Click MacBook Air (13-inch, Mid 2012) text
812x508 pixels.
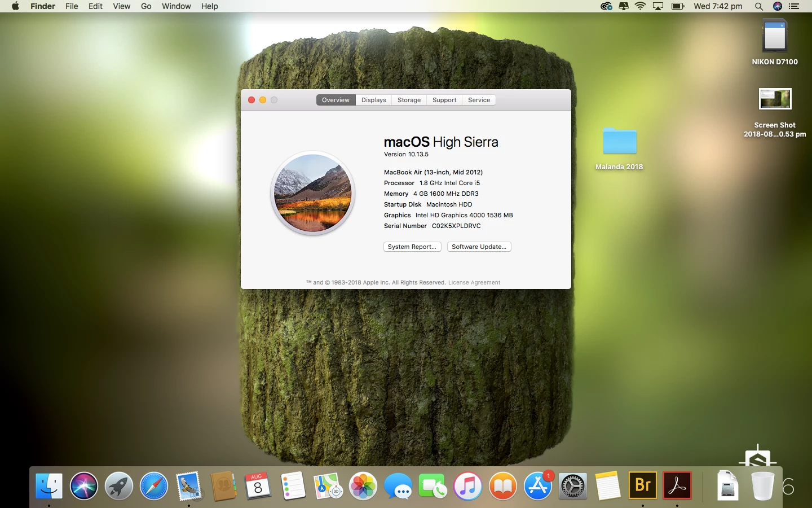point(433,172)
